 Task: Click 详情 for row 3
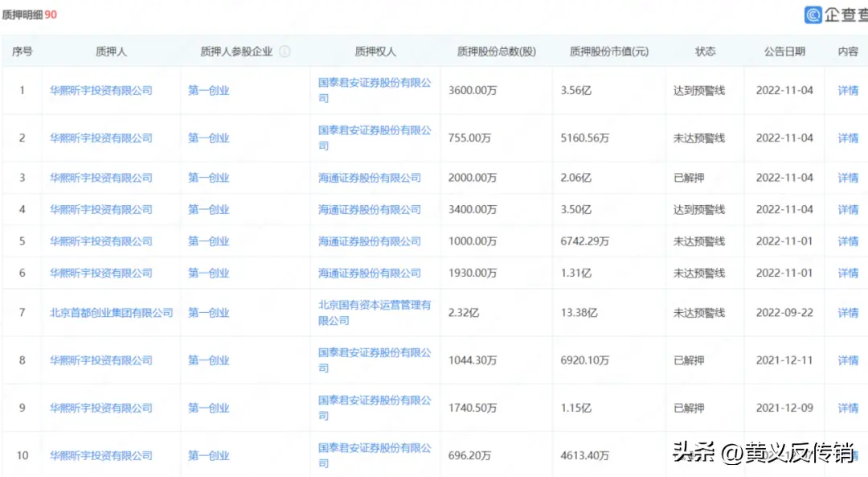pyautogui.click(x=848, y=178)
